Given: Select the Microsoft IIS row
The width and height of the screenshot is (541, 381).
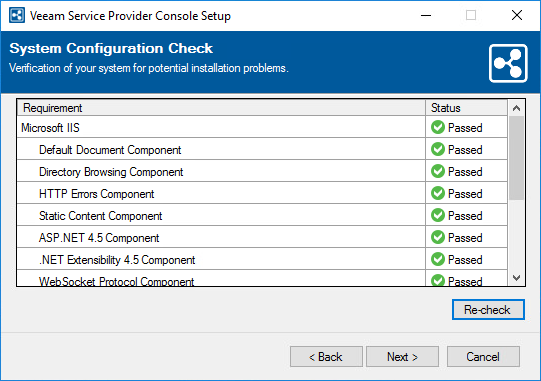Looking at the screenshot, I should coord(262,128).
